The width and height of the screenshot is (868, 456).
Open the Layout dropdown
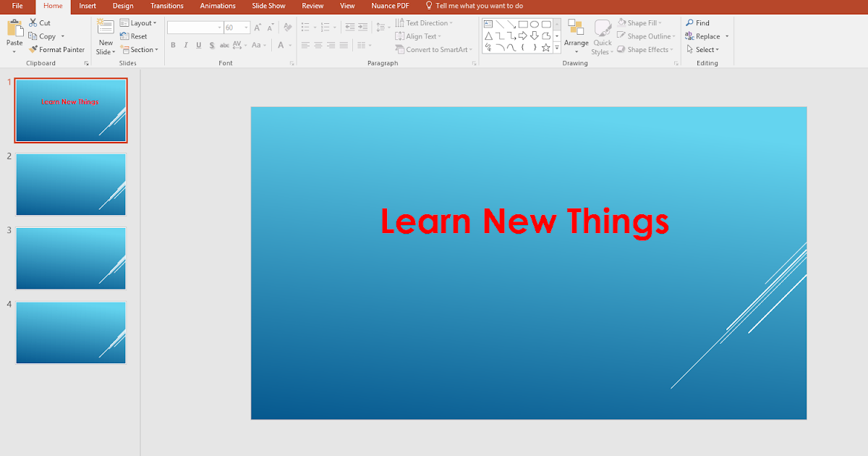click(139, 22)
